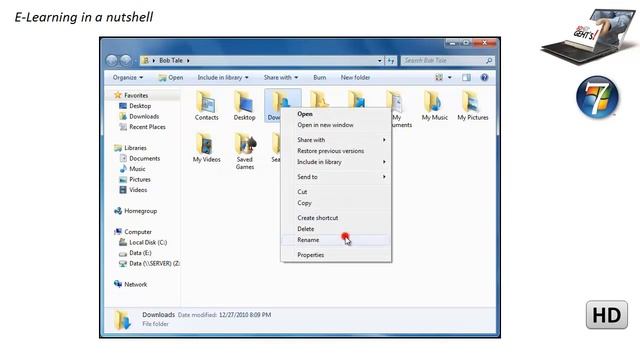The image size is (640, 360).
Task: Click the change view icon
Action: 439,77
